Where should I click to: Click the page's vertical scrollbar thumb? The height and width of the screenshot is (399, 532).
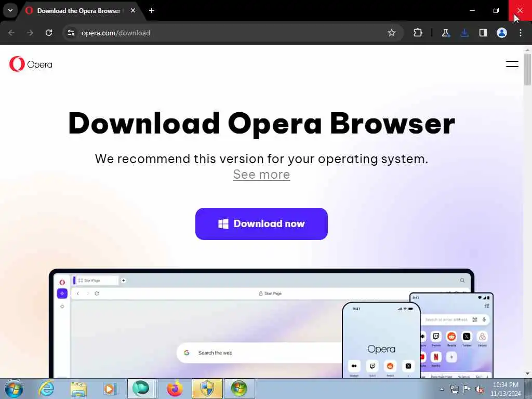527,70
